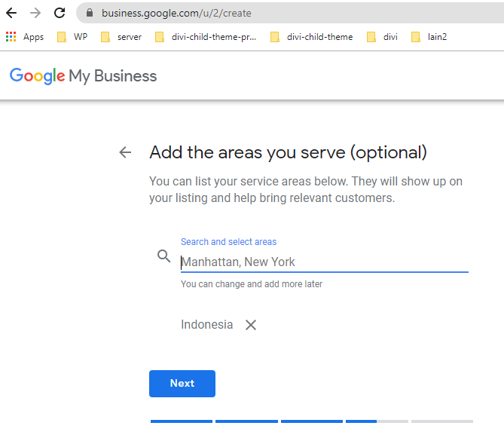Image resolution: width=504 pixels, height=438 pixels.
Task: Click the Indonesia area chip label
Action: tap(206, 325)
